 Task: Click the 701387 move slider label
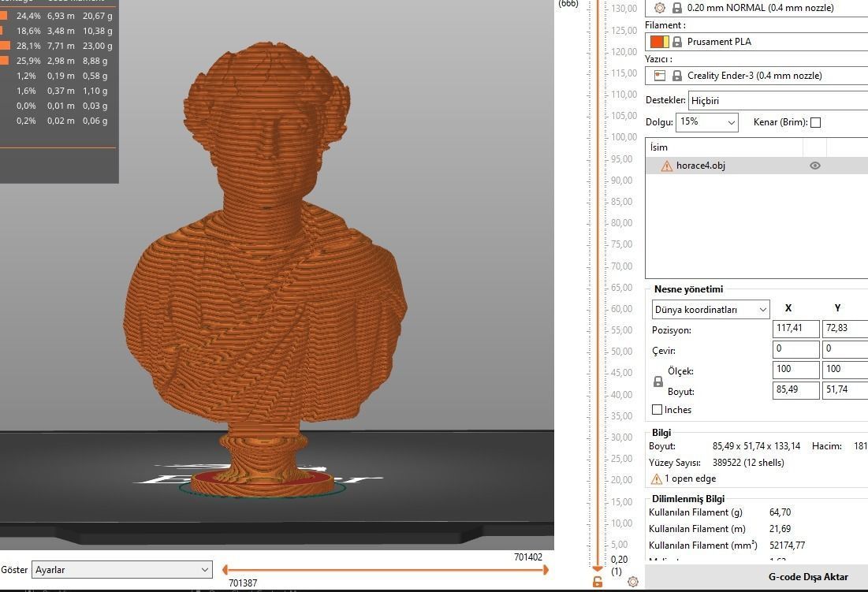pos(243,583)
